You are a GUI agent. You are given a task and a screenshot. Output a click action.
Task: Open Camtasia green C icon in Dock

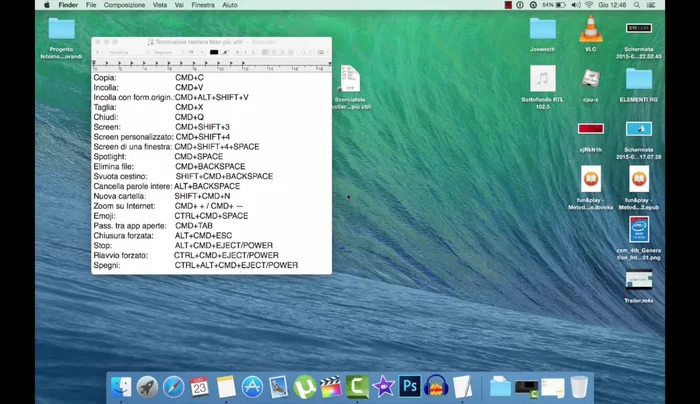[357, 386]
